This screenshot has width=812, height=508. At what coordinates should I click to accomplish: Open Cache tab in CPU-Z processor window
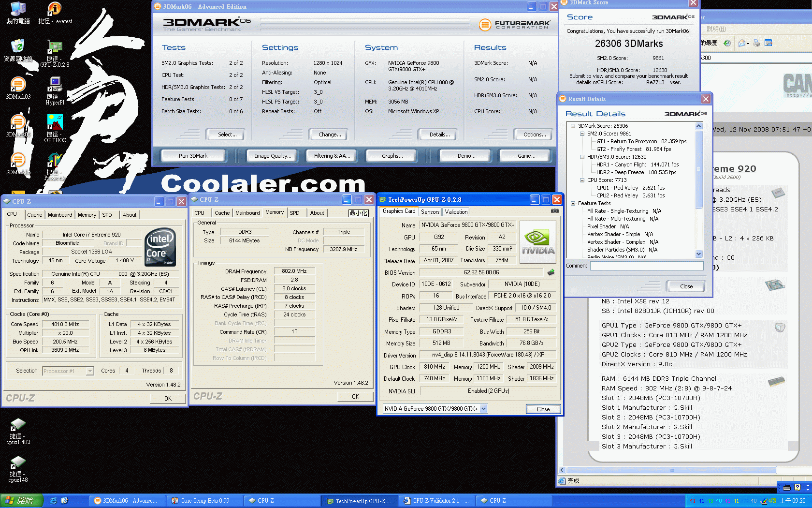click(35, 215)
